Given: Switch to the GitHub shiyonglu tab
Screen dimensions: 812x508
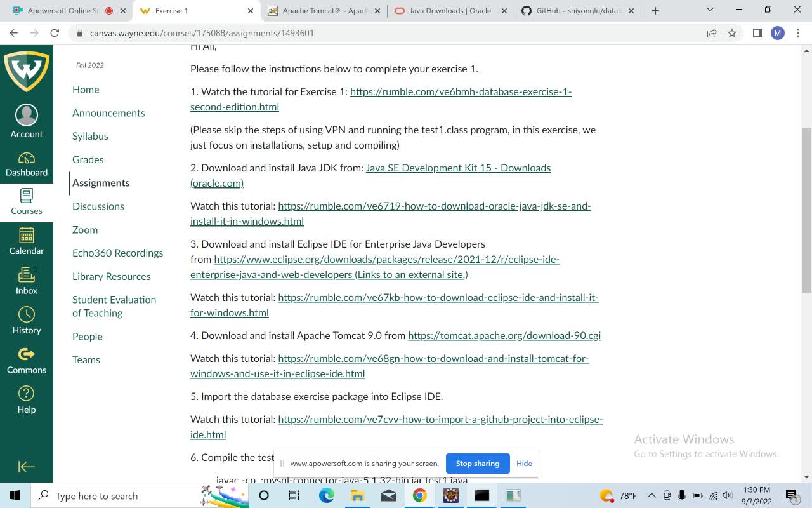Looking at the screenshot, I should pos(578,11).
